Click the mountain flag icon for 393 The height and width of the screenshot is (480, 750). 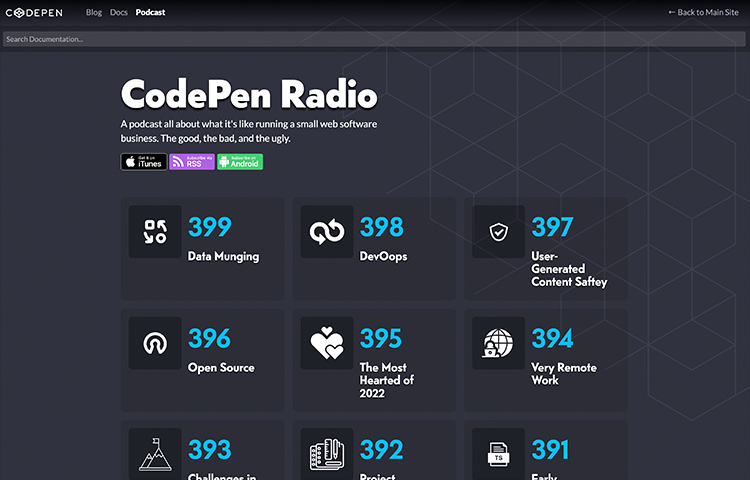coord(155,454)
